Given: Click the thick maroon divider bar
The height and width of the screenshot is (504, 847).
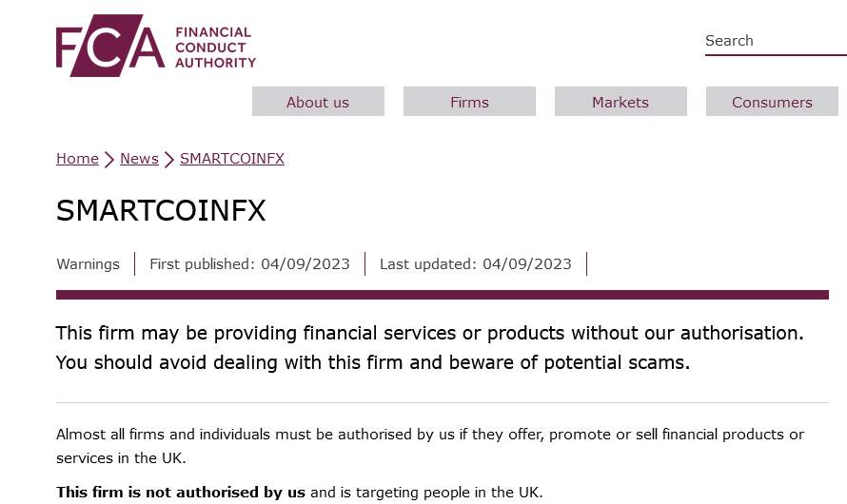Looking at the screenshot, I should [443, 295].
